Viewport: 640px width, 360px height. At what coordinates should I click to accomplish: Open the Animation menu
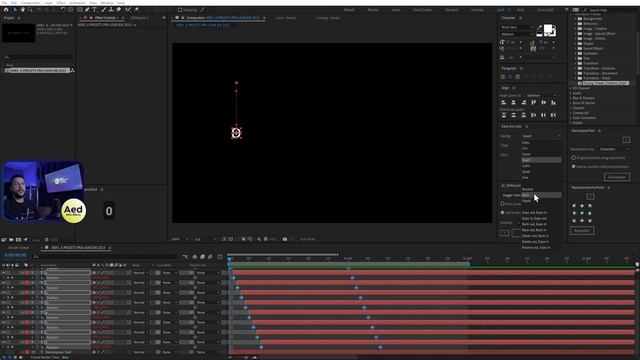pos(77,3)
